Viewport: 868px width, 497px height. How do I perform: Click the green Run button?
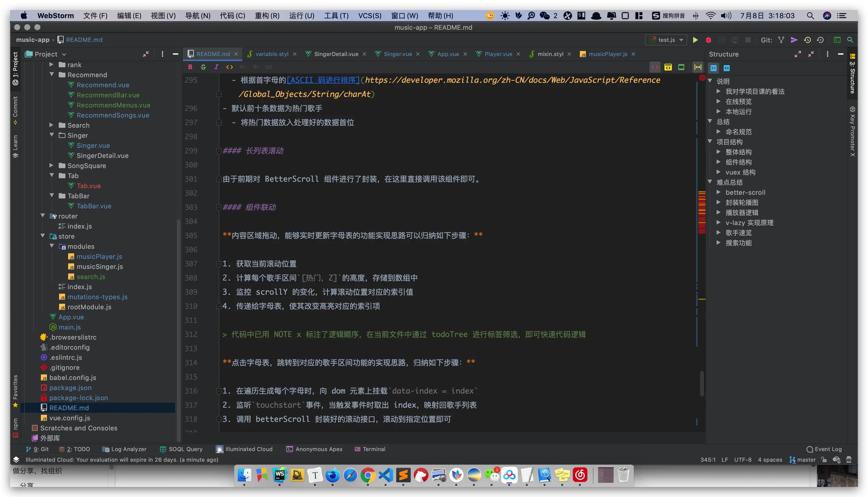[695, 40]
